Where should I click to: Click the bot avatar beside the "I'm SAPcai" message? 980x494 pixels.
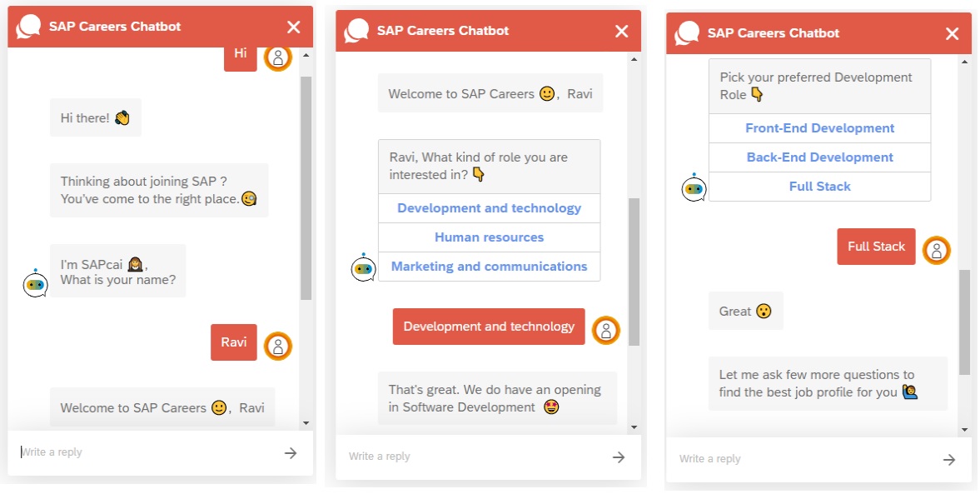pyautogui.click(x=35, y=284)
